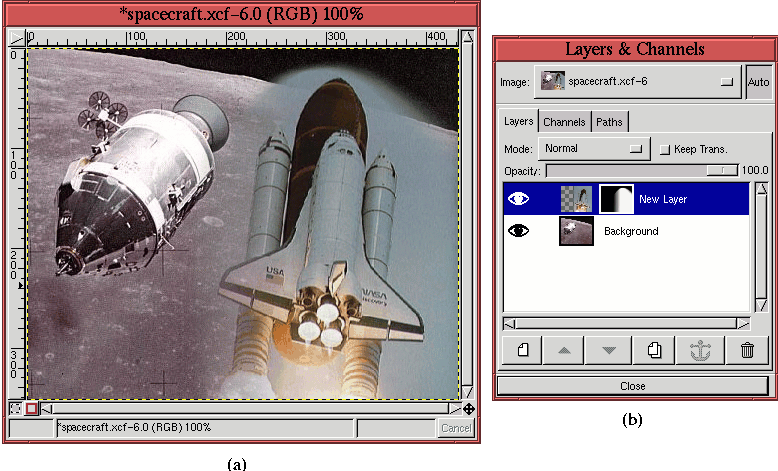Enable the Keep Trans. checkbox
This screenshot has height=471, width=778.
[665, 149]
